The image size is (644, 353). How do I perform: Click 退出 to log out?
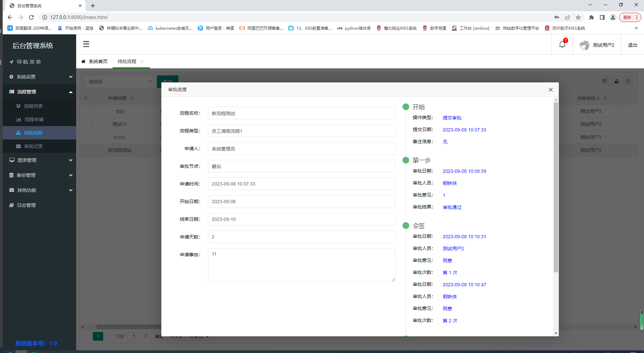(632, 45)
